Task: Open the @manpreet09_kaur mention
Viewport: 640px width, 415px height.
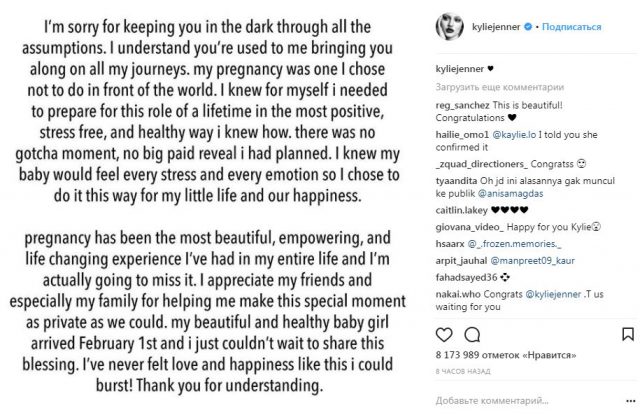Action: (532, 261)
